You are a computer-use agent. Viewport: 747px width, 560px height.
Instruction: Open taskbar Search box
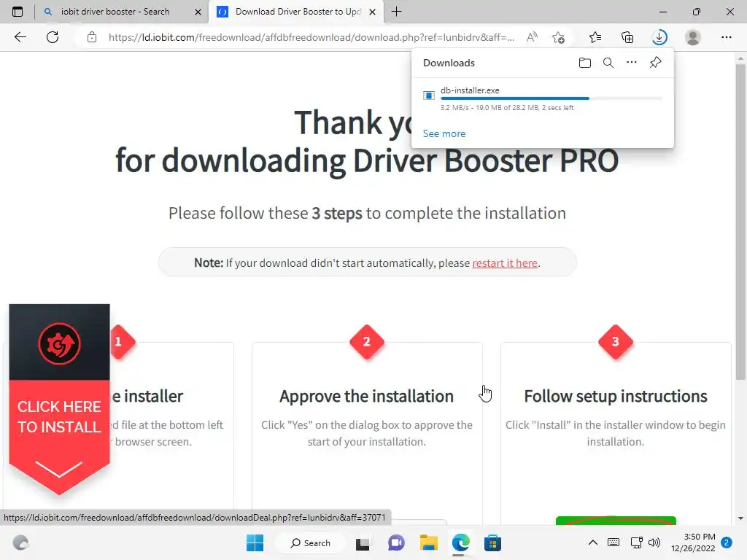pos(311,542)
